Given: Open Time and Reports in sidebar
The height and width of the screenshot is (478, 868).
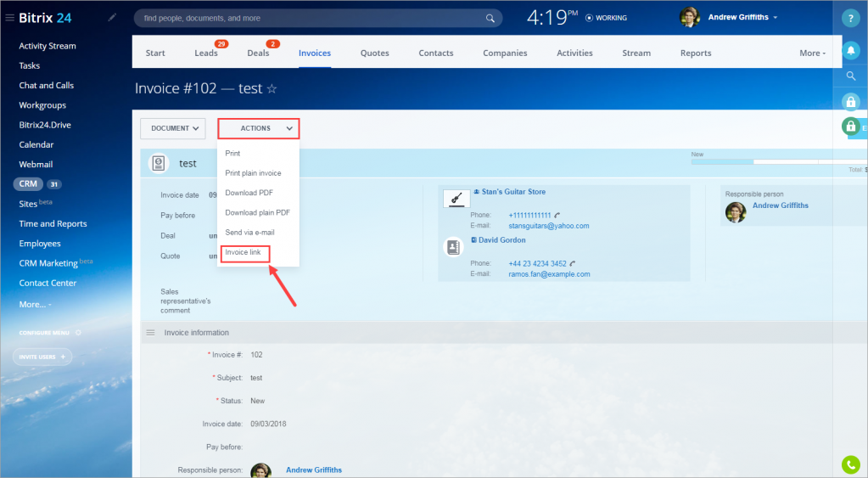Looking at the screenshot, I should tap(53, 224).
